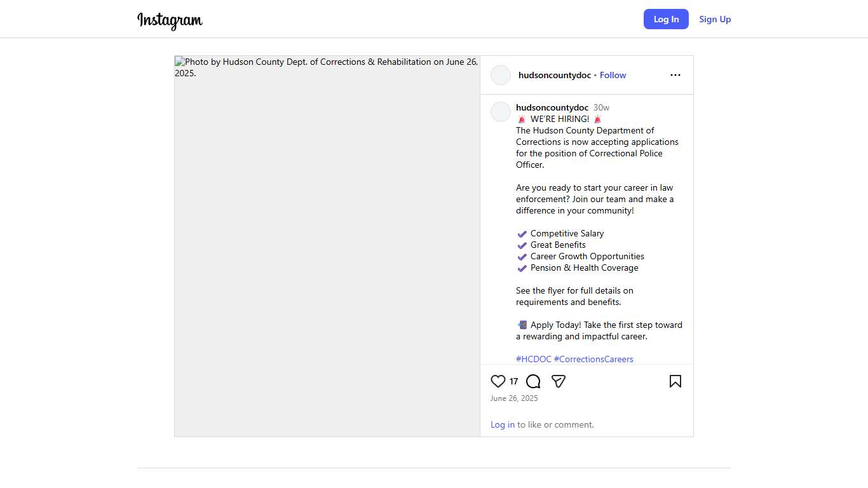This screenshot has width=868, height=488.
Task: Share the post via paper plane icon
Action: pos(559,381)
